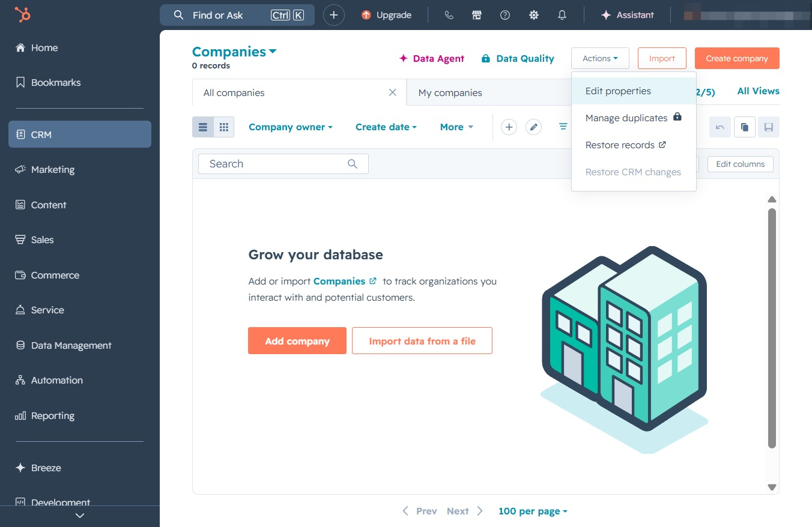Viewport: 812px width, 527px height.
Task: Open the Breeze Assistant
Action: click(x=628, y=15)
